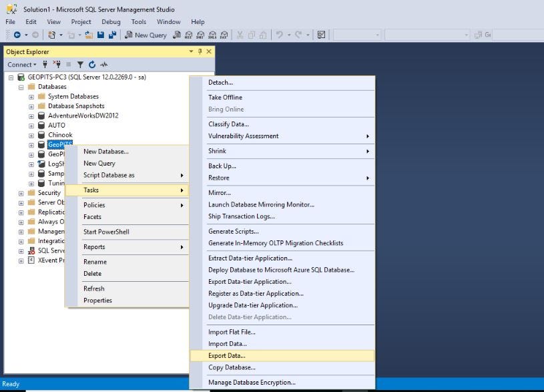Image resolution: width=544 pixels, height=392 pixels.
Task: Click the Activity Monitor pulse icon
Action: [103, 64]
